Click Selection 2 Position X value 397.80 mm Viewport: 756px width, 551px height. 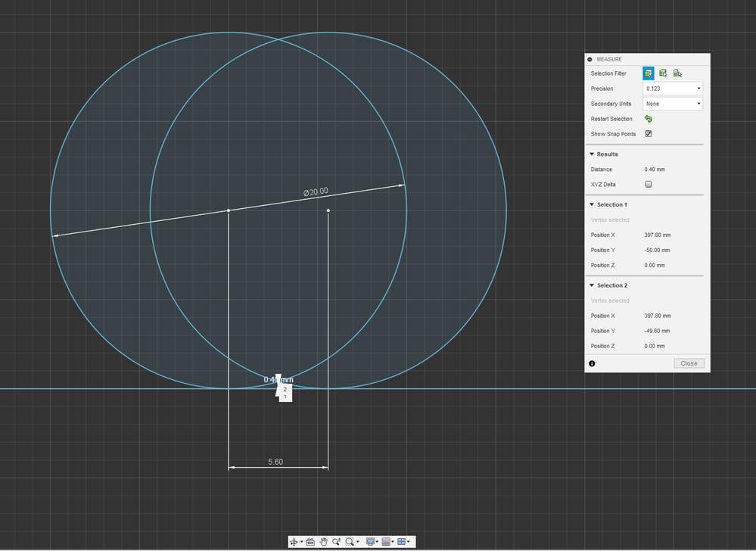pyautogui.click(x=657, y=316)
